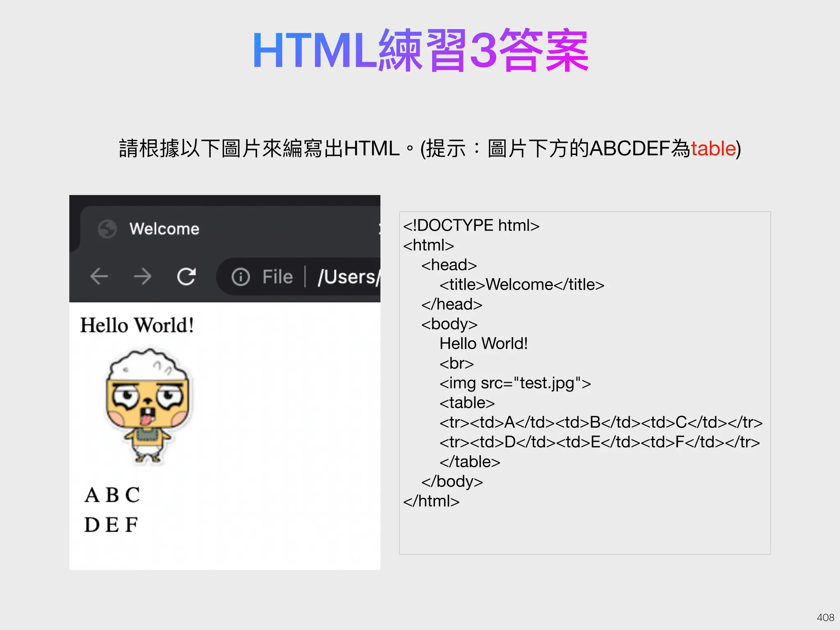Click the File label in address bar
Viewport: 840px width, 630px height.
coord(278,277)
